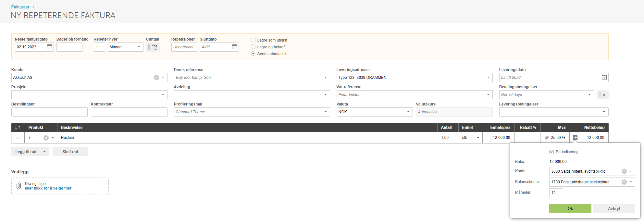This screenshot has height=222, width=644.
Task: Click the Husleie description cell
Action: (247, 138)
